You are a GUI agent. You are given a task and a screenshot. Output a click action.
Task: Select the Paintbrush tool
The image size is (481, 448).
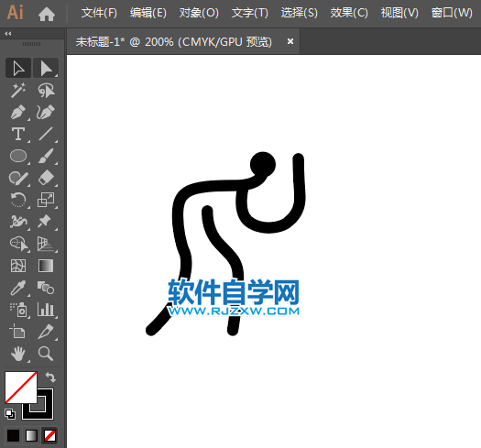coord(46,156)
